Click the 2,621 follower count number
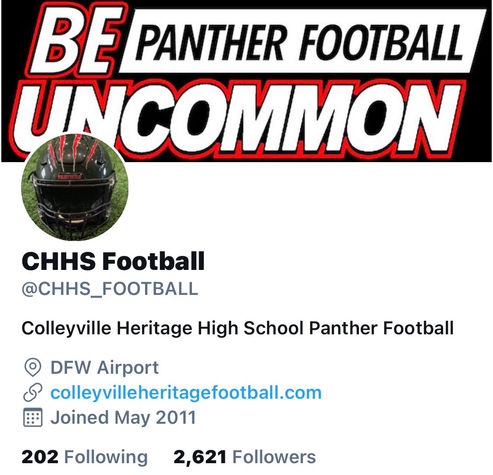Viewport: 493px width, 475px height. click(x=200, y=457)
